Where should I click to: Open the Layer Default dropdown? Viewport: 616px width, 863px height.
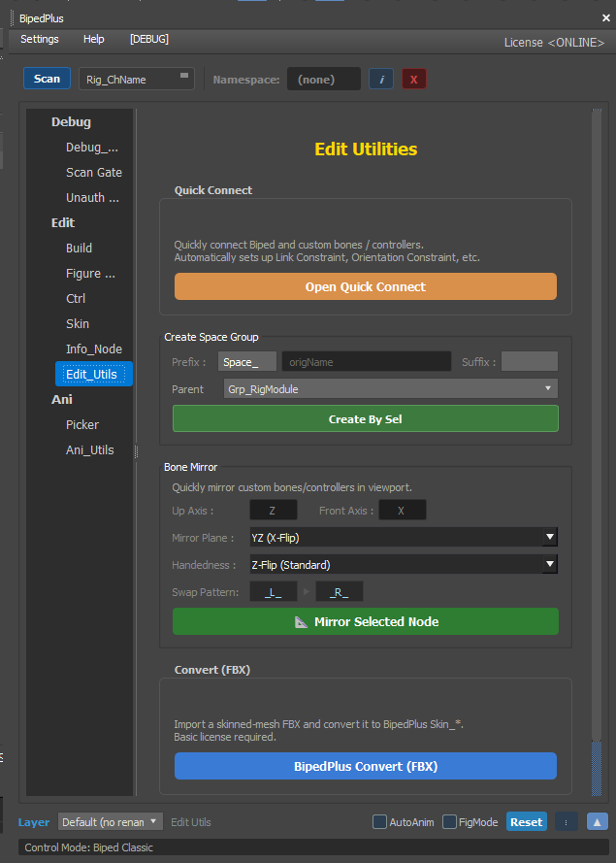click(x=111, y=822)
